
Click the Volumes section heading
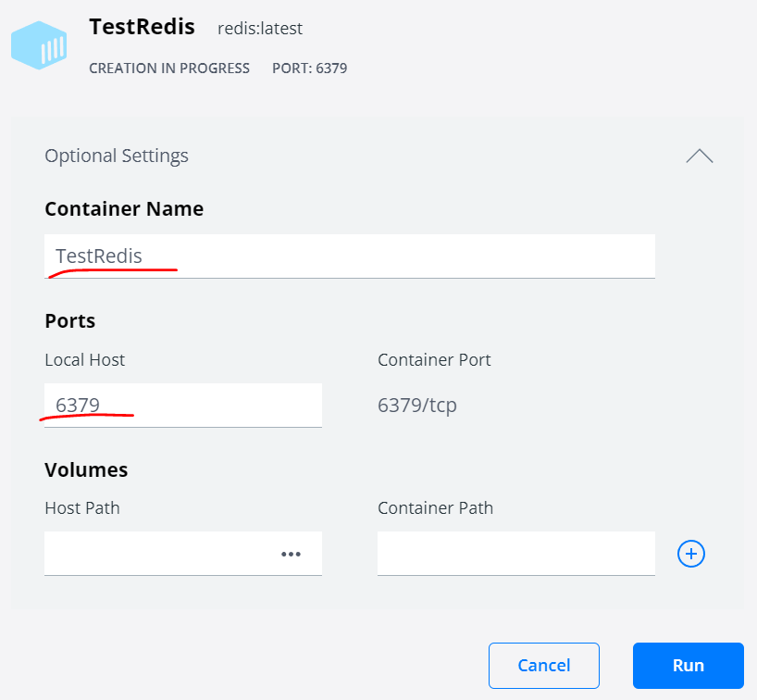click(86, 469)
